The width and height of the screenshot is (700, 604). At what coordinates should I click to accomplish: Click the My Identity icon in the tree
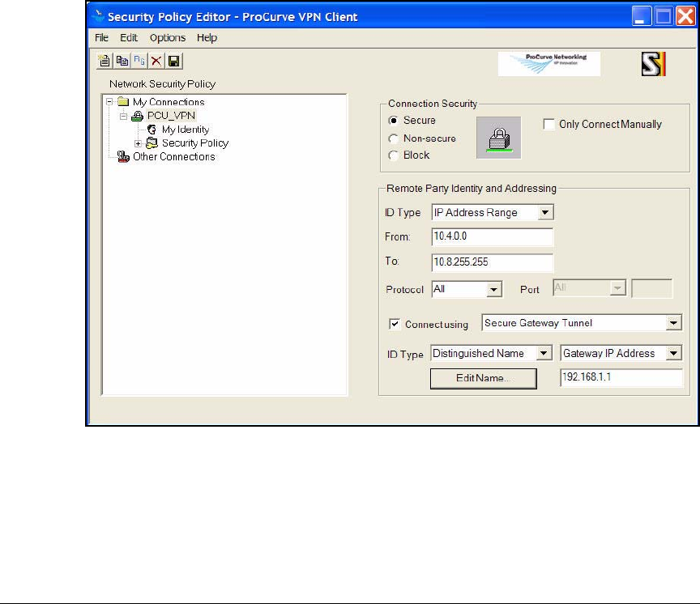tap(152, 130)
